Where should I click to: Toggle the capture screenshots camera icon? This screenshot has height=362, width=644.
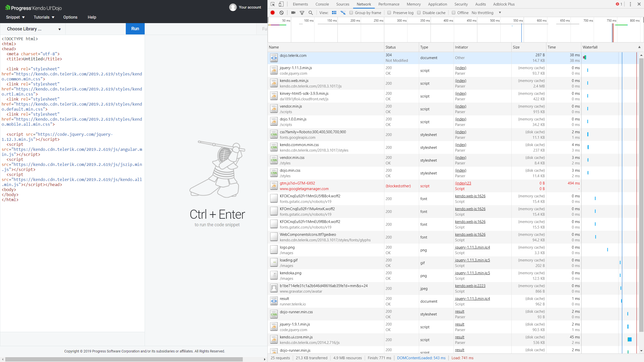coord(293,13)
